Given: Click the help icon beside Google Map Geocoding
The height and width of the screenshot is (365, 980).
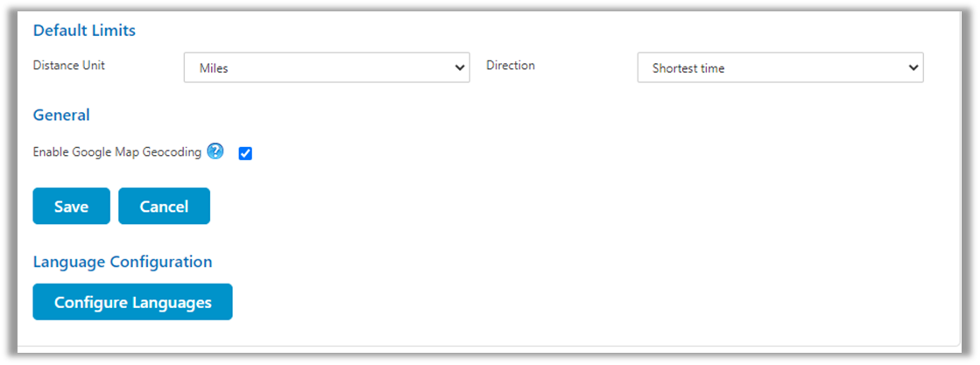Looking at the screenshot, I should [215, 151].
